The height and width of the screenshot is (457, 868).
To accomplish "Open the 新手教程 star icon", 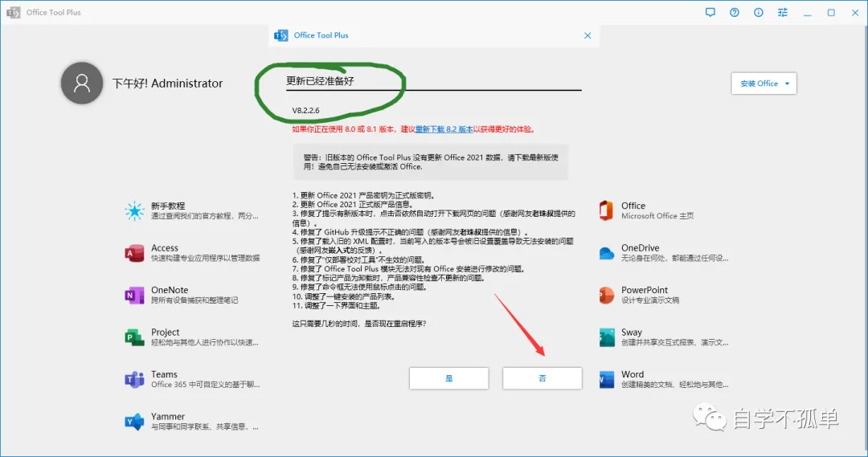I will [134, 210].
